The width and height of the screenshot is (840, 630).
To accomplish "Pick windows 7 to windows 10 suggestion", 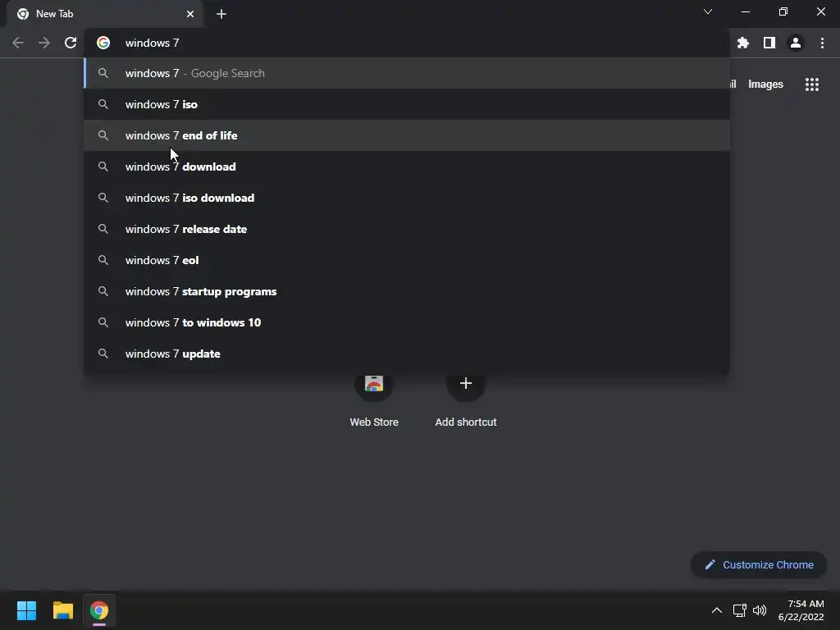I will [193, 322].
